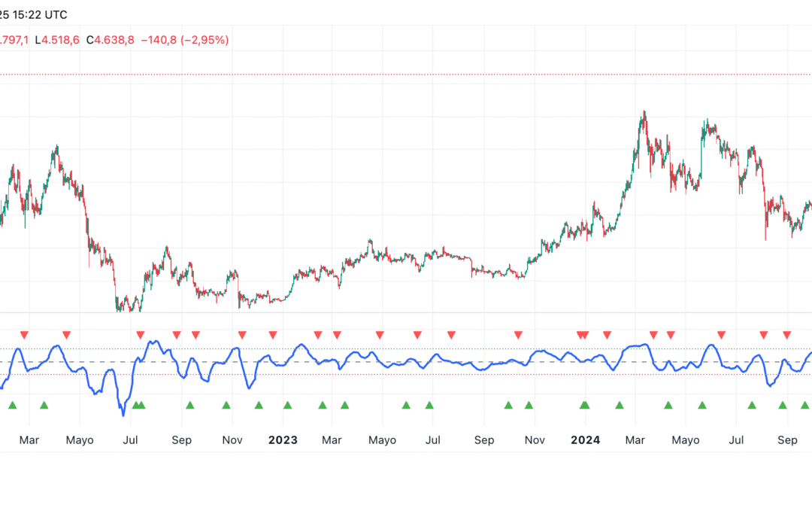Click the rightmost Sep label on time axis

[x=787, y=440]
